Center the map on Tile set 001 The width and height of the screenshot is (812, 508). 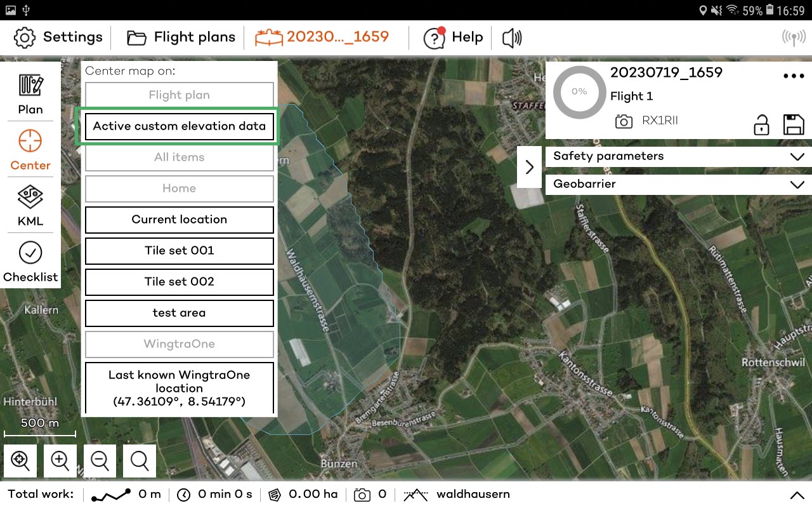pos(179,251)
